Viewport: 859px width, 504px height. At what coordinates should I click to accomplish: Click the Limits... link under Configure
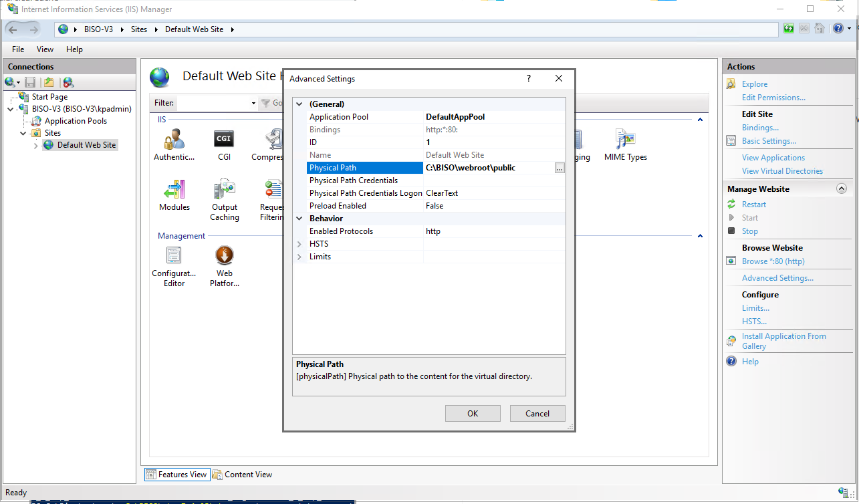pos(755,308)
